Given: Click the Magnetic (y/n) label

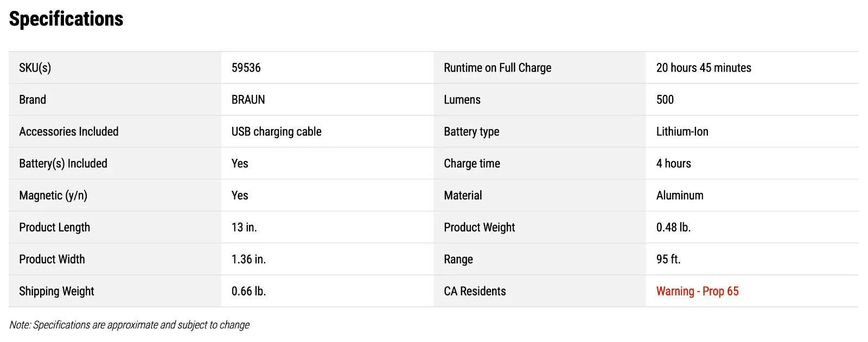Looking at the screenshot, I should tap(53, 196).
